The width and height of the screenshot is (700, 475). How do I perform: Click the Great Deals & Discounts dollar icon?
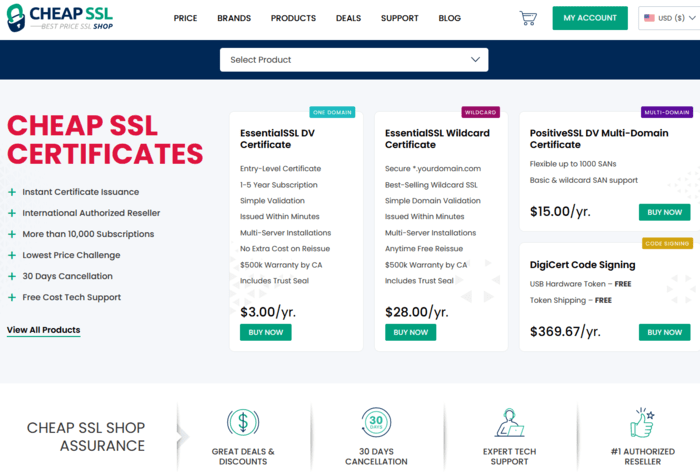click(x=243, y=422)
